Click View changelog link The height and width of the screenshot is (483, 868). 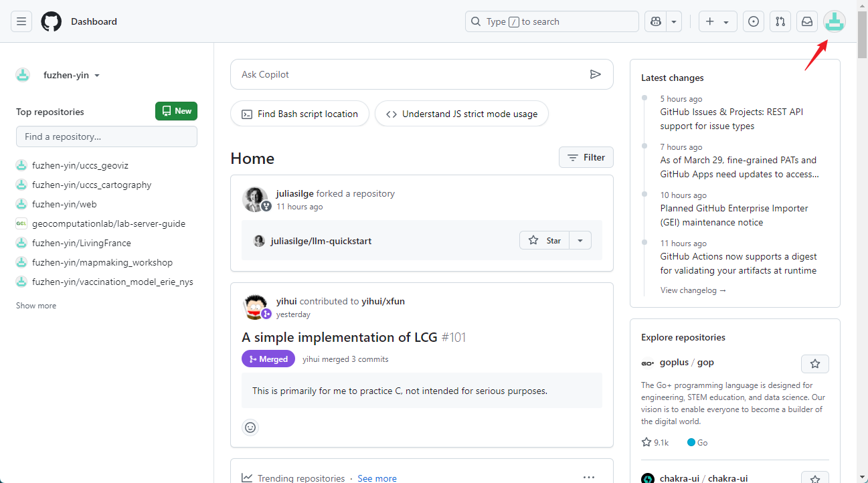693,290
